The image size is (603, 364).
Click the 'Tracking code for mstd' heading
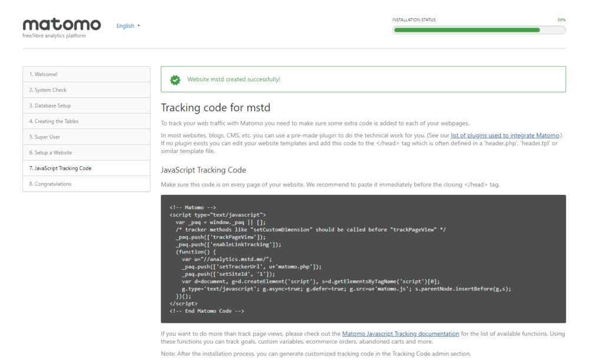(216, 107)
